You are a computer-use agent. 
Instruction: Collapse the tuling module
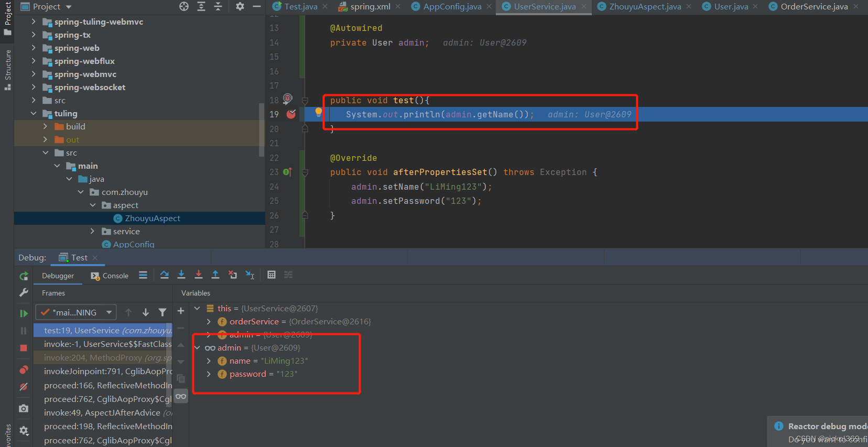tap(34, 113)
